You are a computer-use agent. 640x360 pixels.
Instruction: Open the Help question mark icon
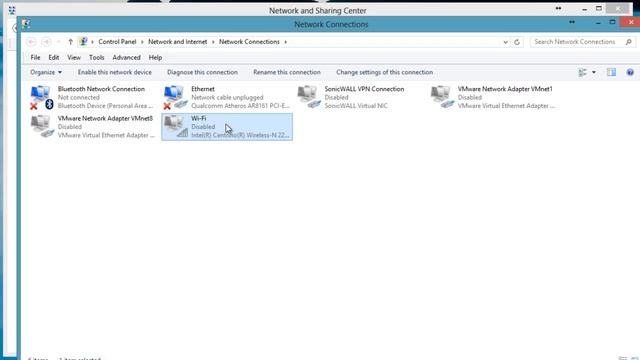(x=630, y=72)
